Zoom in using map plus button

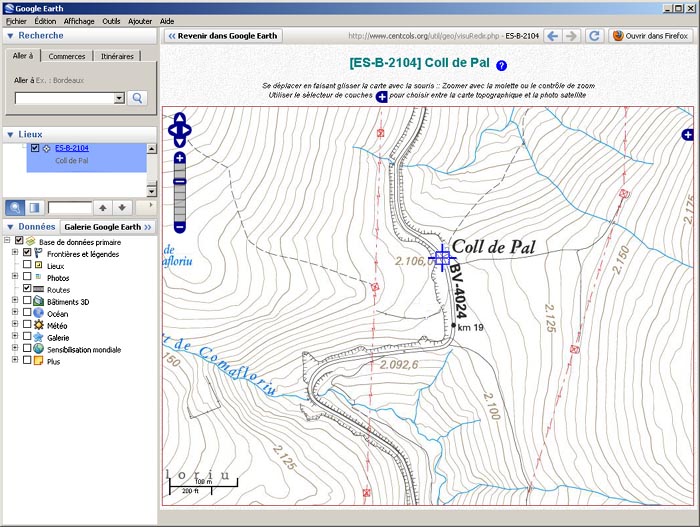[179, 158]
